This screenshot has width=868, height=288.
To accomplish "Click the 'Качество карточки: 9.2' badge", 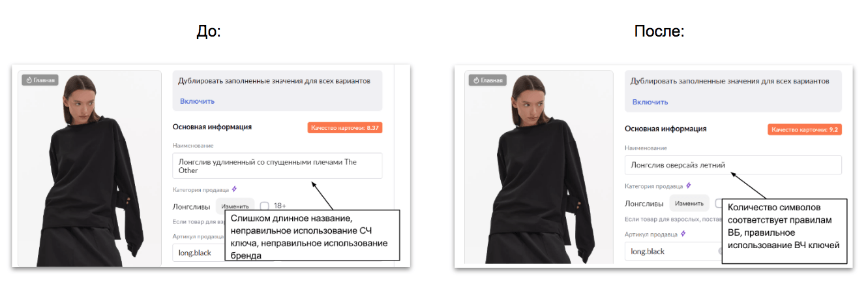I will pyautogui.click(x=805, y=130).
